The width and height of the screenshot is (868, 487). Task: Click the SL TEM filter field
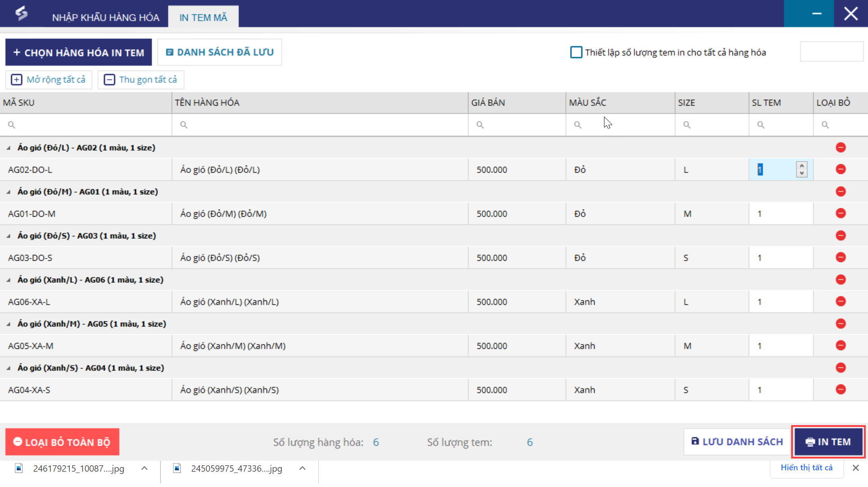[781, 125]
